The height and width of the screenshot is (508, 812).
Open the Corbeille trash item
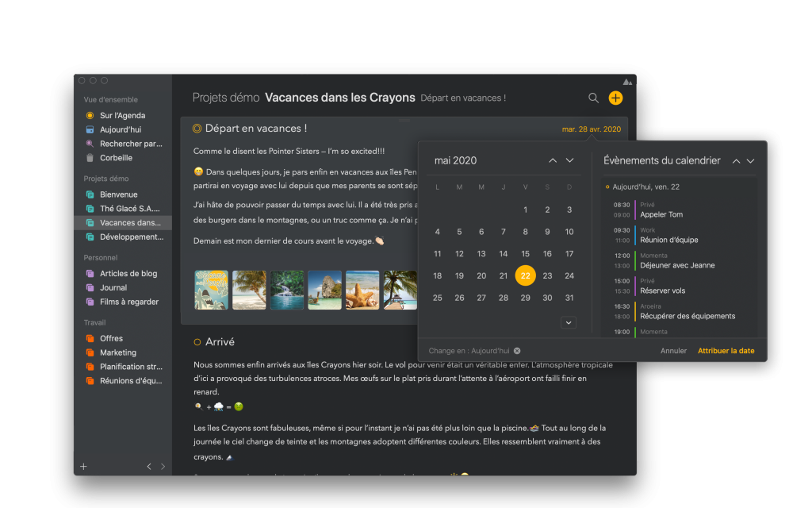pos(116,158)
